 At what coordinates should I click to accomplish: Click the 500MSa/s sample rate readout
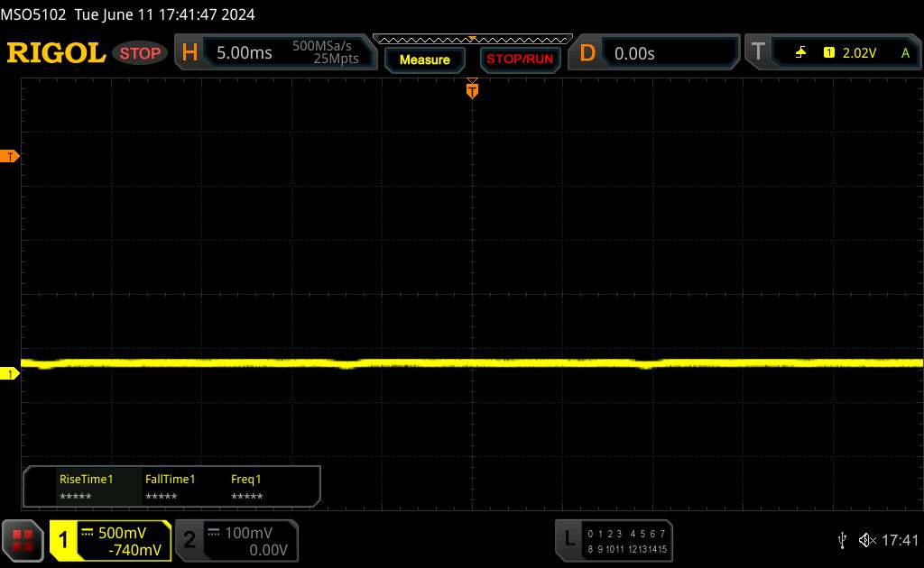(x=322, y=46)
